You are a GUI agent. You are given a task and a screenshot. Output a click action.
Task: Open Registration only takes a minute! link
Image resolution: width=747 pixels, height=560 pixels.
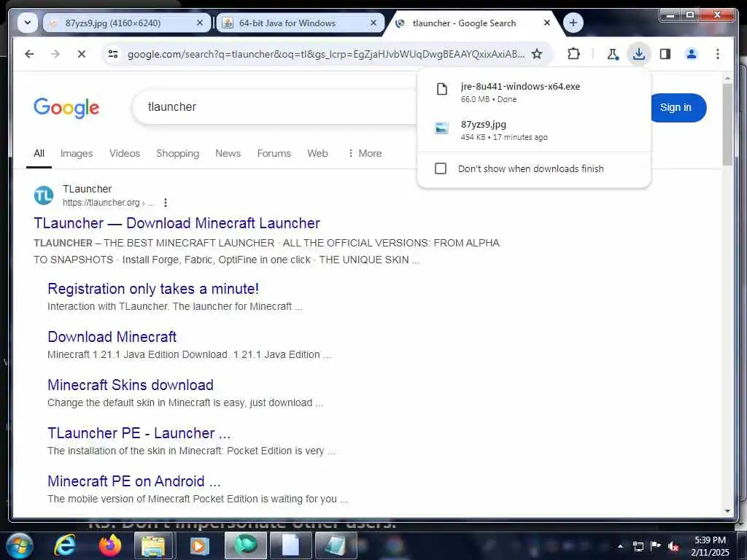click(153, 289)
